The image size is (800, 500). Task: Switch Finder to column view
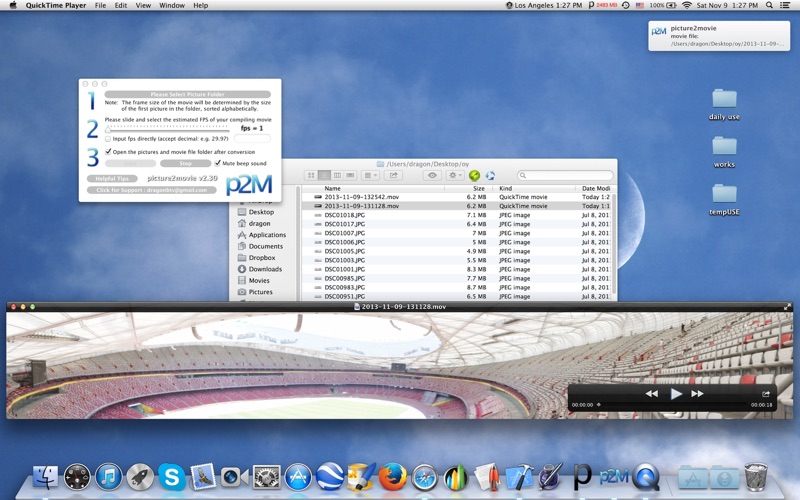(x=337, y=176)
